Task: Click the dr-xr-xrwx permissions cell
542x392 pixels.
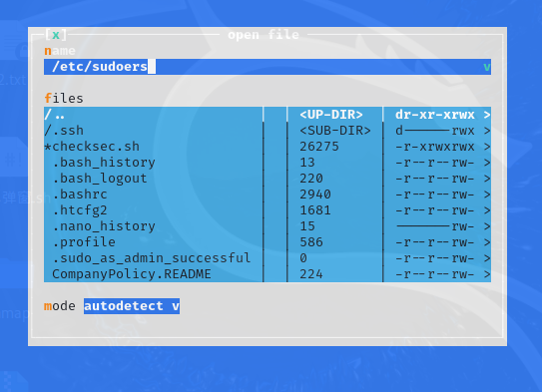Action: click(x=435, y=115)
